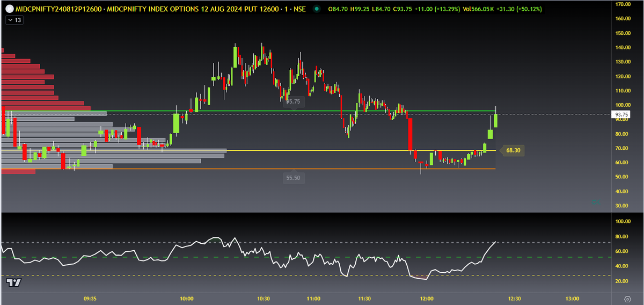The image size is (644, 305).
Task: Select the 55.50 price label on chart
Action: tap(293, 177)
